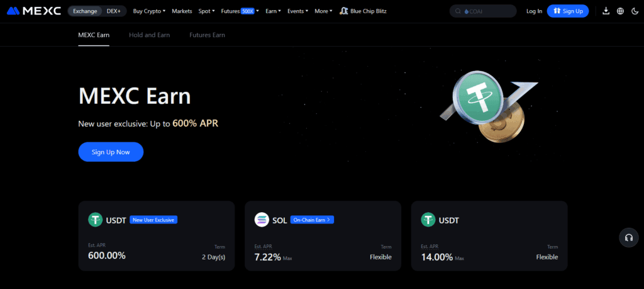Click the 600.00% APR value

107,255
